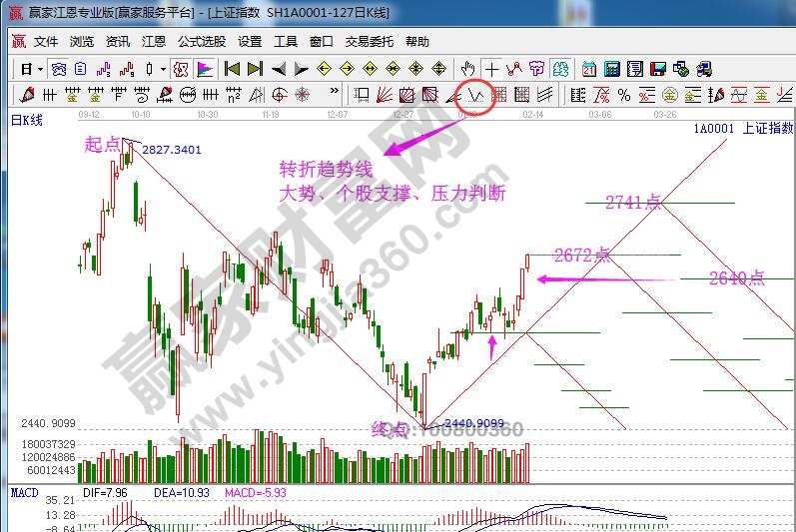This screenshot has height=532, width=796.
Task: Select the circled turning trend line tool
Action: point(477,96)
